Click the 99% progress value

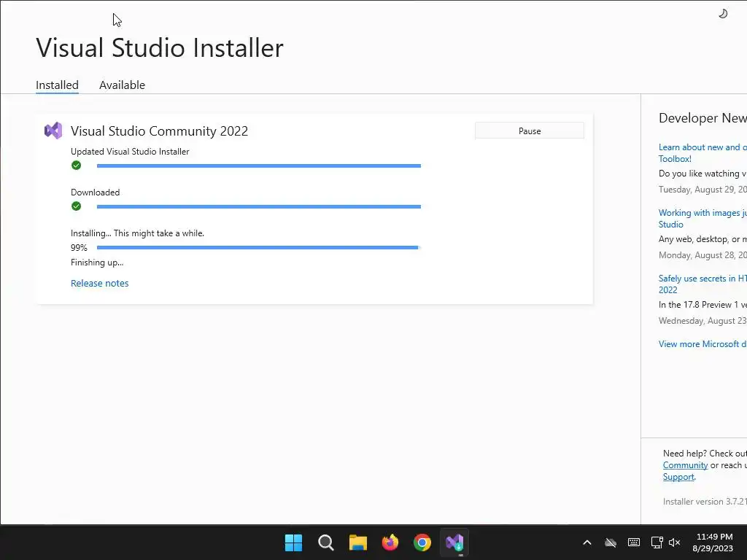point(79,248)
